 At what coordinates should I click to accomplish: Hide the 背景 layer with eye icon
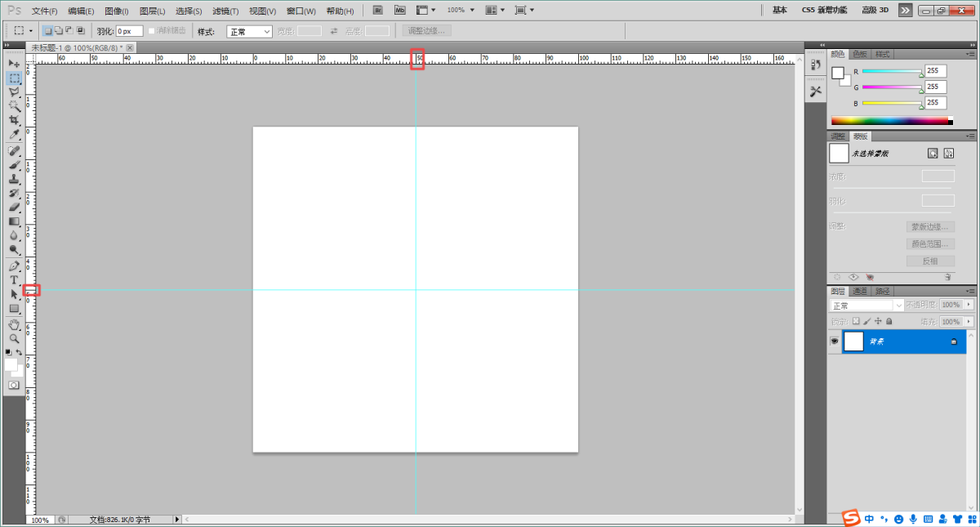(834, 342)
